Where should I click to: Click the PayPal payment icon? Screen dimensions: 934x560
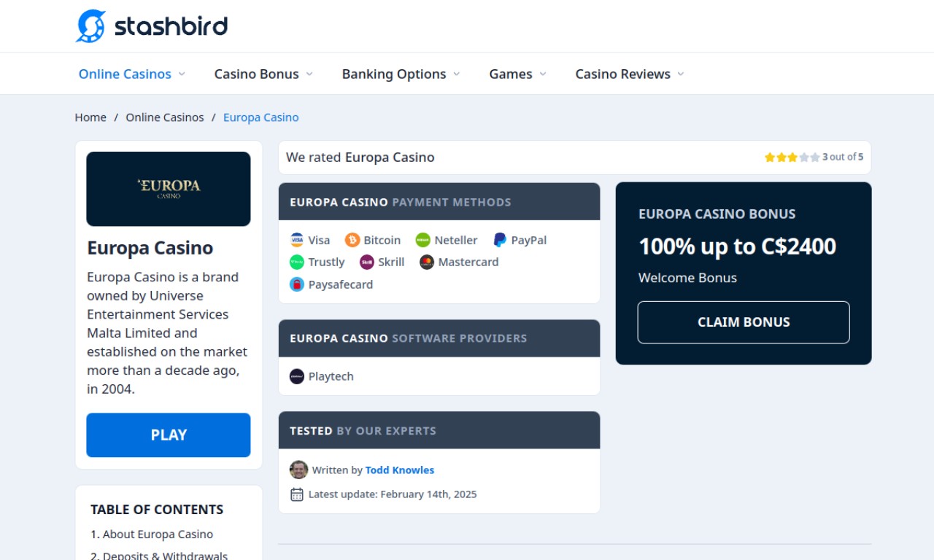pyautogui.click(x=500, y=241)
